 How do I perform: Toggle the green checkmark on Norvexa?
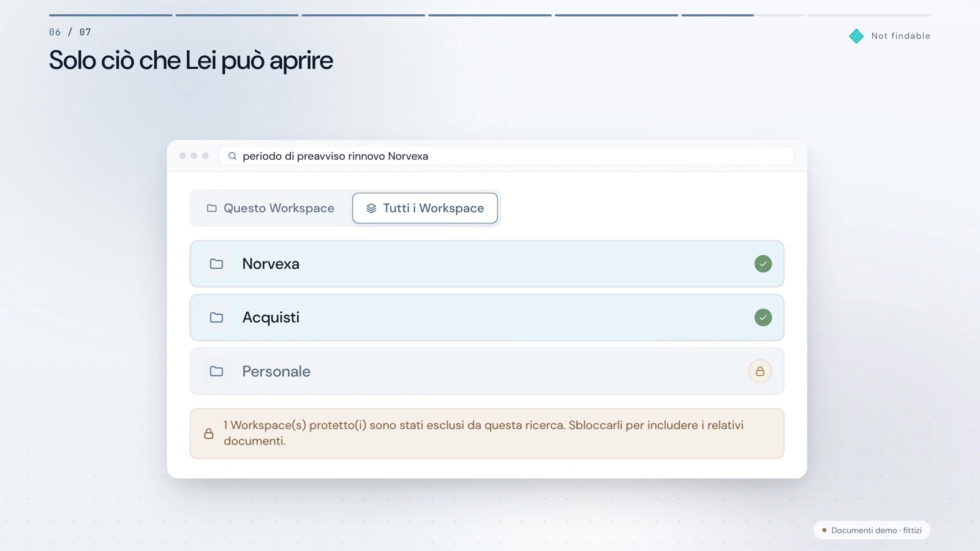tap(763, 264)
